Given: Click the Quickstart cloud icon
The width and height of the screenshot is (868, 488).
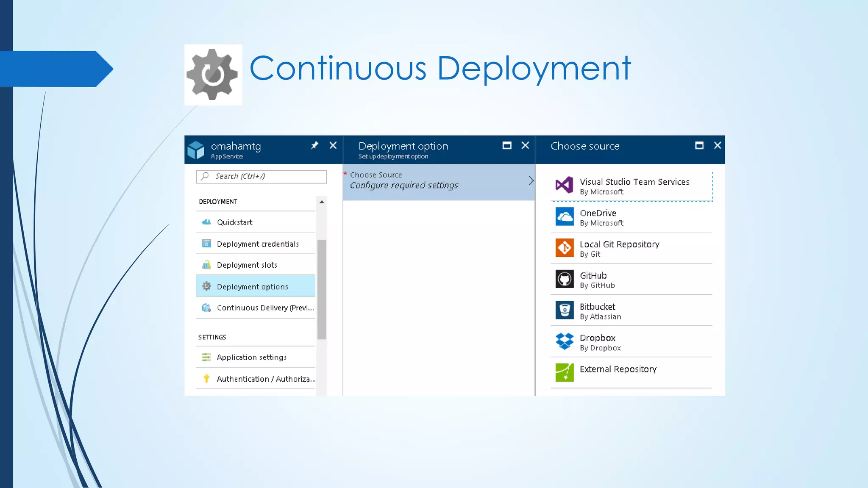Looking at the screenshot, I should (x=206, y=222).
